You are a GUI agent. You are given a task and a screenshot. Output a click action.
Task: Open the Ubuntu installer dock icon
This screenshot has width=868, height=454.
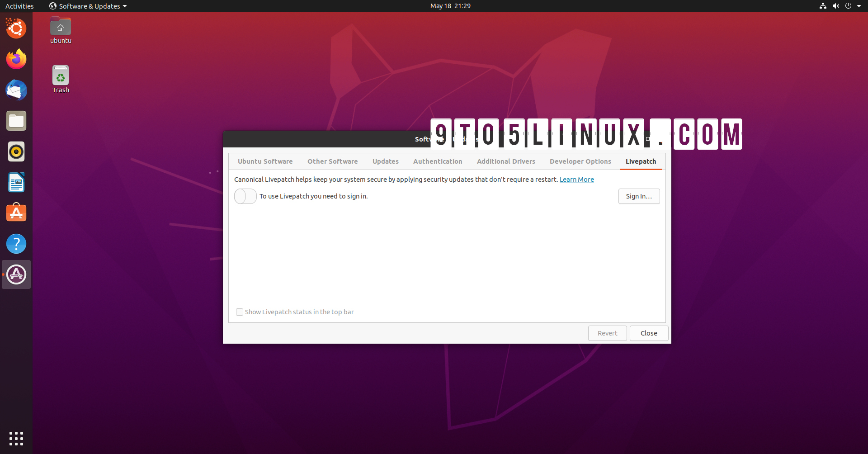click(16, 28)
